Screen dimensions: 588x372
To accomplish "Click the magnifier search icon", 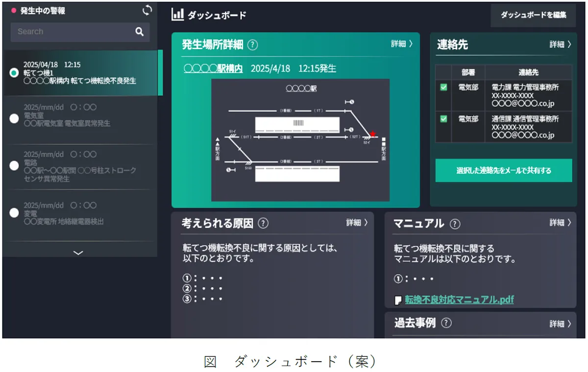I will tap(140, 31).
